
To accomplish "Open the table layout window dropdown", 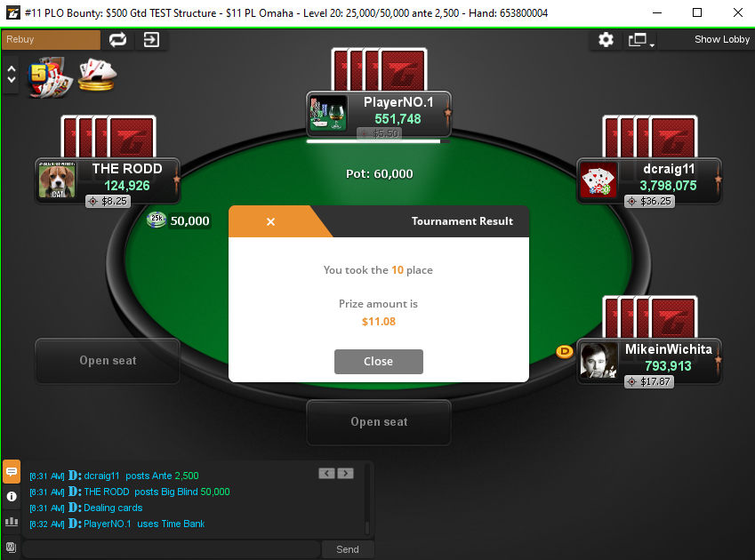I will coord(641,40).
